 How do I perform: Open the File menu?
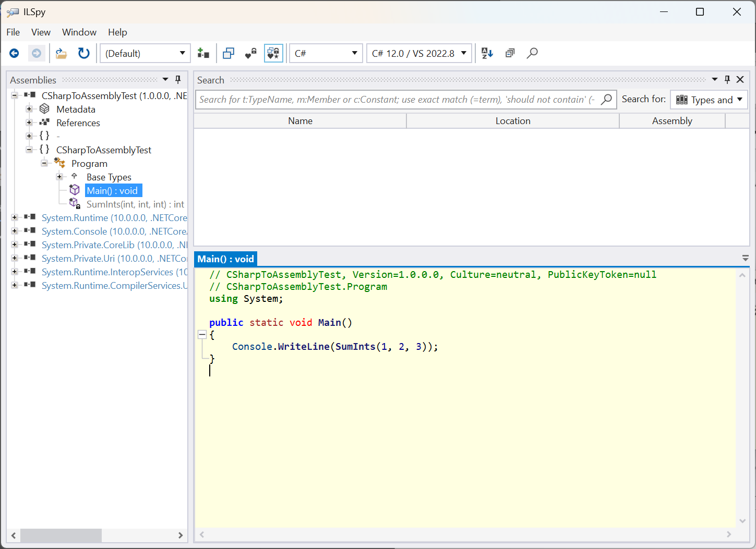(x=13, y=32)
